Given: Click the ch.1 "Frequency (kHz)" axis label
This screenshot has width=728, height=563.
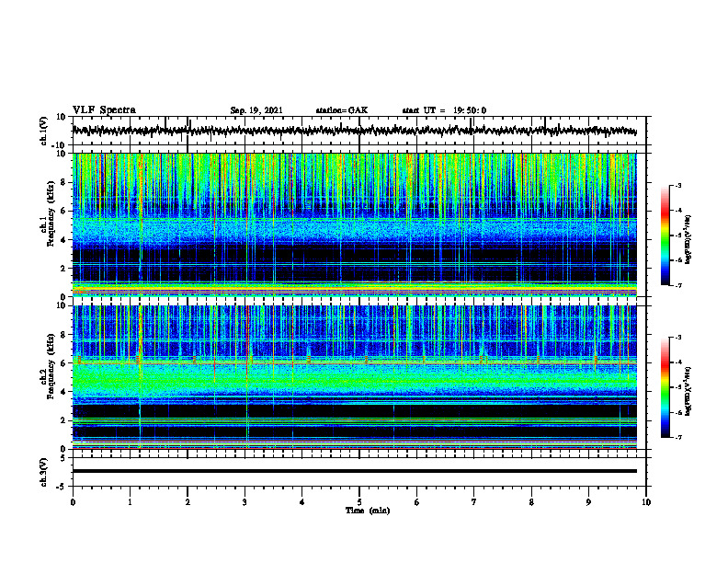Looking at the screenshot, I should click(51, 212).
